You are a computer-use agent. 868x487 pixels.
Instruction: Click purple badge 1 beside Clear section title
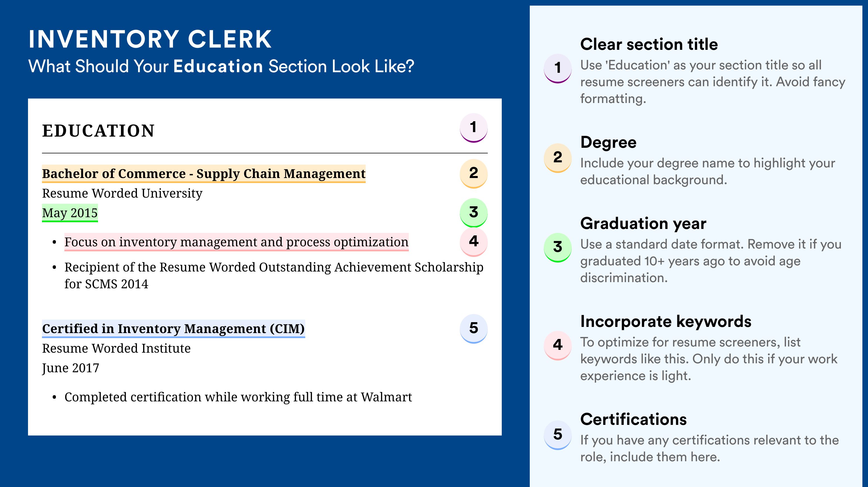[558, 68]
